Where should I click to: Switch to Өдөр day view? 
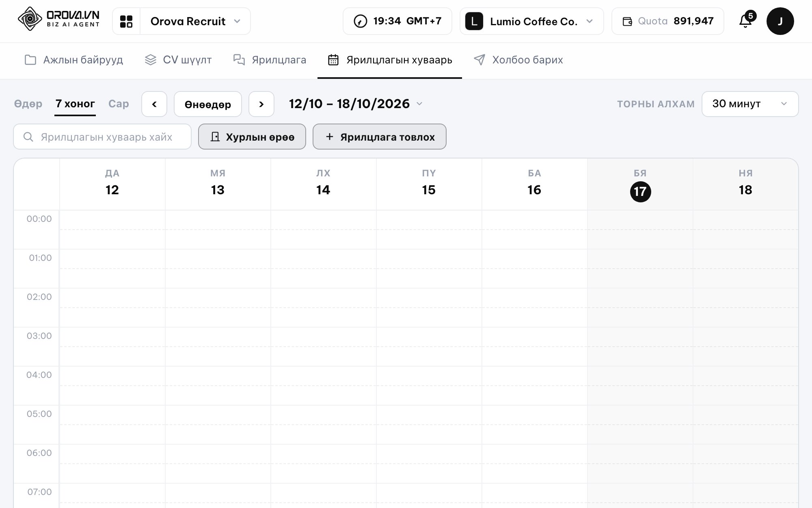[x=28, y=104]
